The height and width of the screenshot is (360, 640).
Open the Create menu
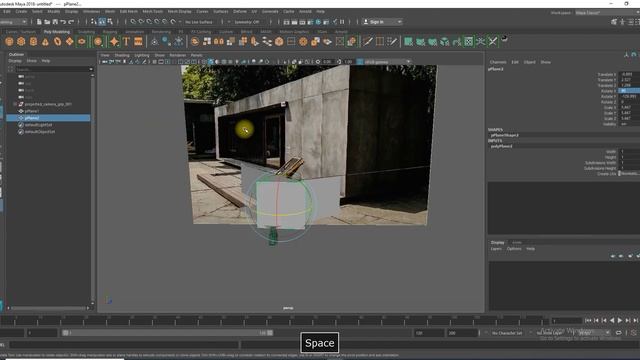click(x=21, y=11)
